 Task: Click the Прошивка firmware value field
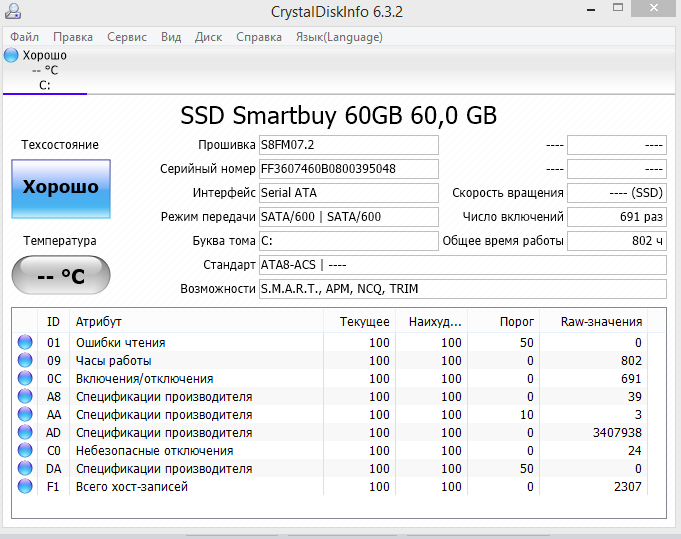point(348,145)
